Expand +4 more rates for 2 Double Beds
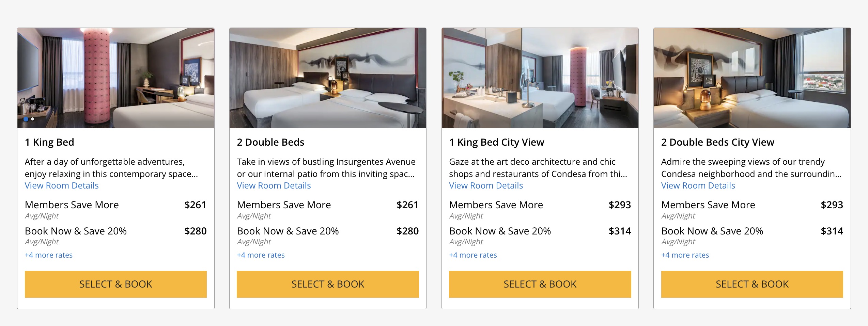The height and width of the screenshot is (326, 868). coord(261,255)
